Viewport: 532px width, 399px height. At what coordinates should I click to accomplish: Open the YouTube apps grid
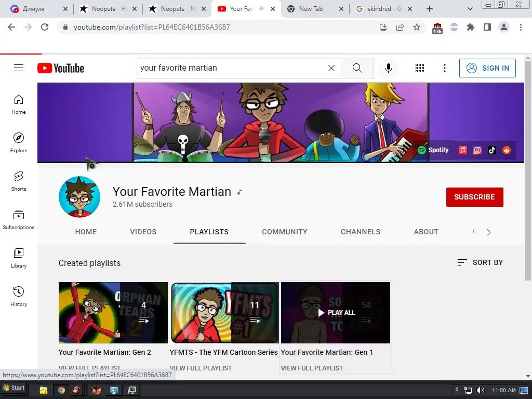click(x=420, y=68)
